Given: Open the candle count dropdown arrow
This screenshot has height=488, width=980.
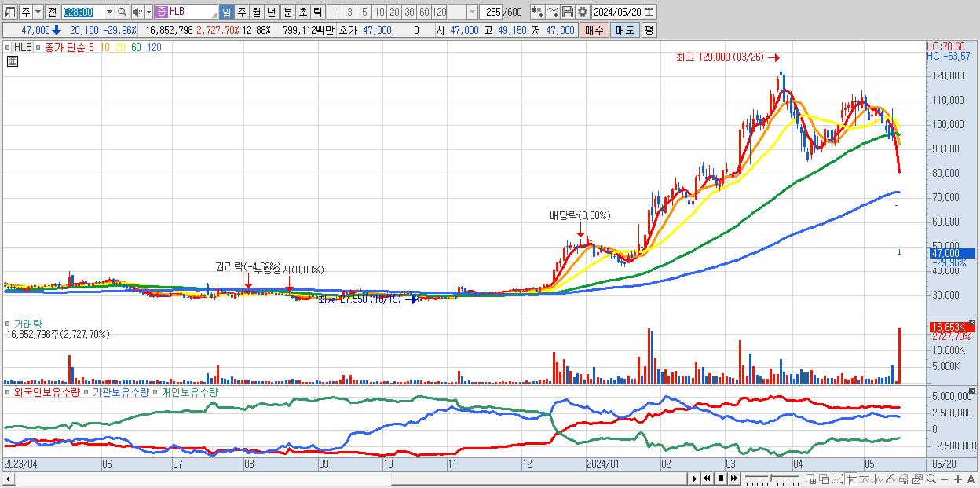Looking at the screenshot, I should tap(472, 12).
